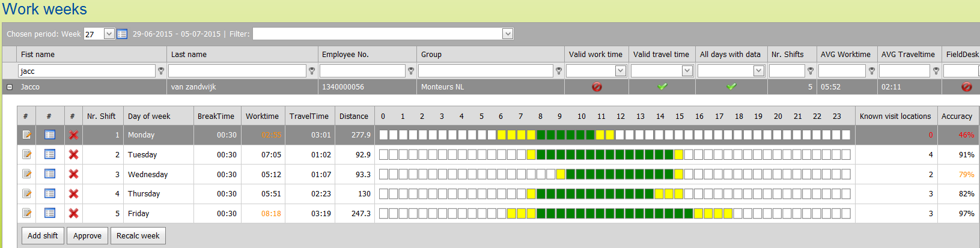Open details list icon for Tuesday shift

pyautogui.click(x=50, y=155)
